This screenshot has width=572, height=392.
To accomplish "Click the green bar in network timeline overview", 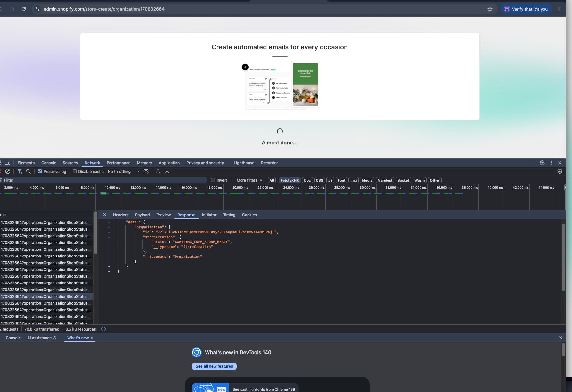I will (x=103, y=193).
